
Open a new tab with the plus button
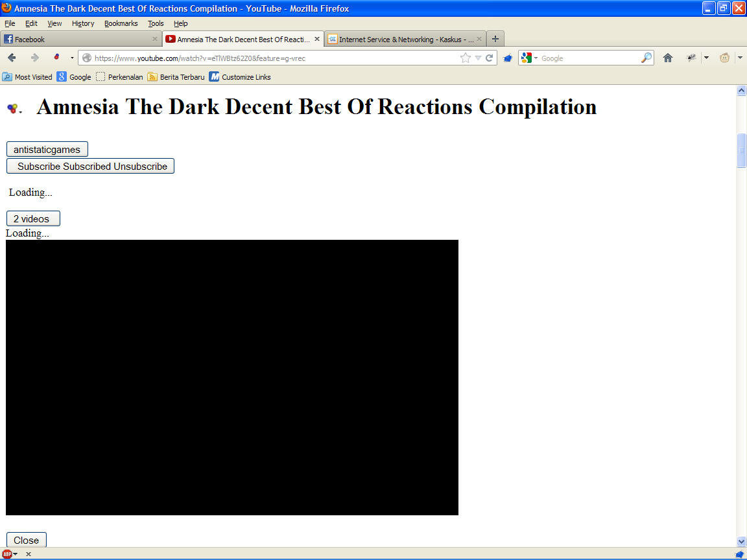[495, 39]
